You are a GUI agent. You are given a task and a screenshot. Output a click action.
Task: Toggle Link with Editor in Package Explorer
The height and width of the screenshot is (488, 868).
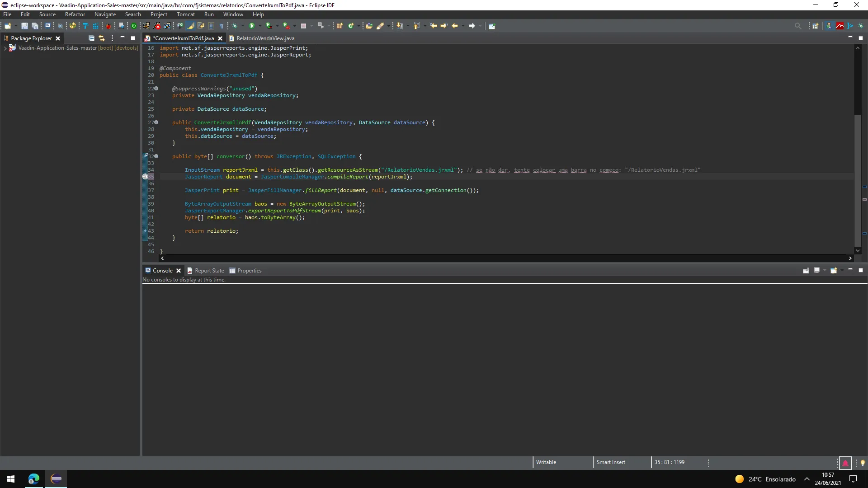[102, 38]
